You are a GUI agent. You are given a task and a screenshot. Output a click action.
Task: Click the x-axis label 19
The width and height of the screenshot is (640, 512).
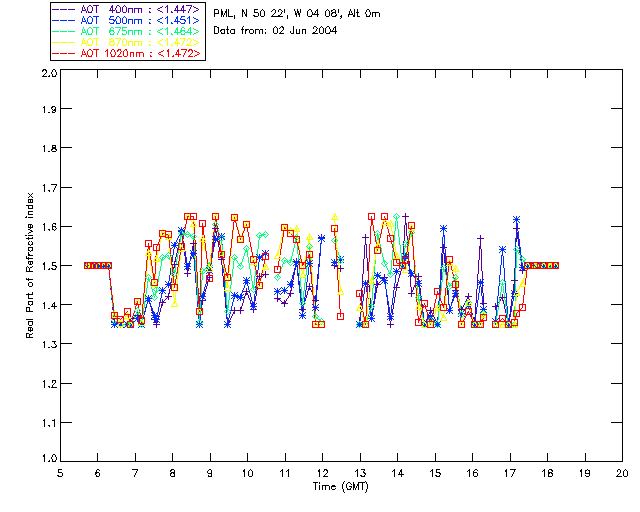(585, 473)
